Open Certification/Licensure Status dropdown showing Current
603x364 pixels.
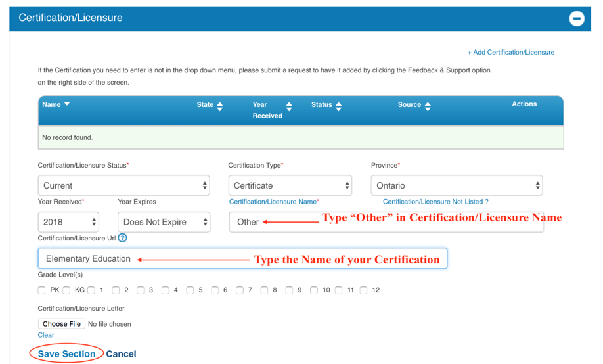(124, 185)
